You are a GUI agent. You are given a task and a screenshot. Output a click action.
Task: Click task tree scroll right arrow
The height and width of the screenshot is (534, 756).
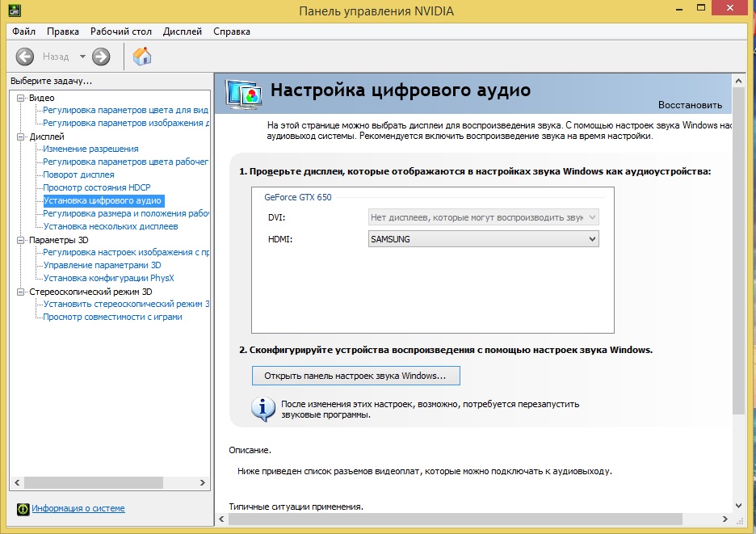[x=203, y=482]
